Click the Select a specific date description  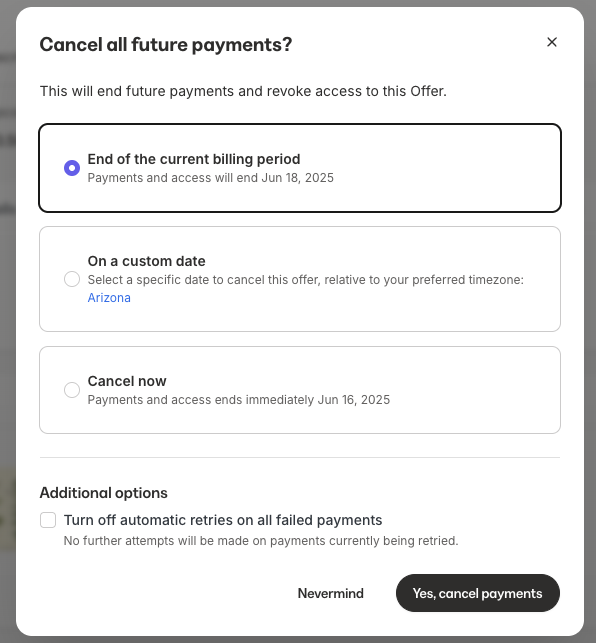point(306,280)
